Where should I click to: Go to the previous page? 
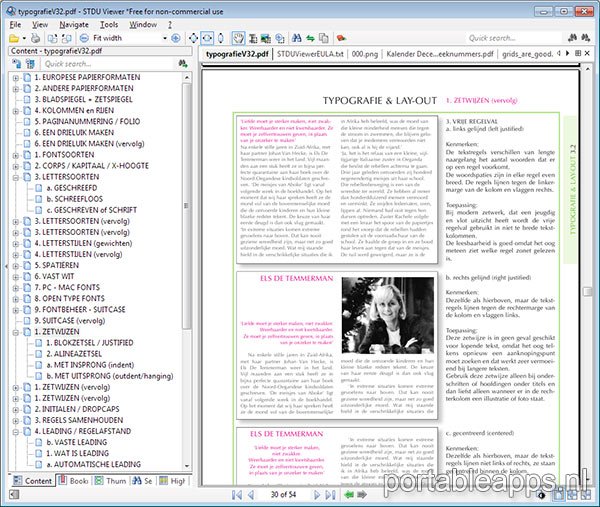(251, 495)
